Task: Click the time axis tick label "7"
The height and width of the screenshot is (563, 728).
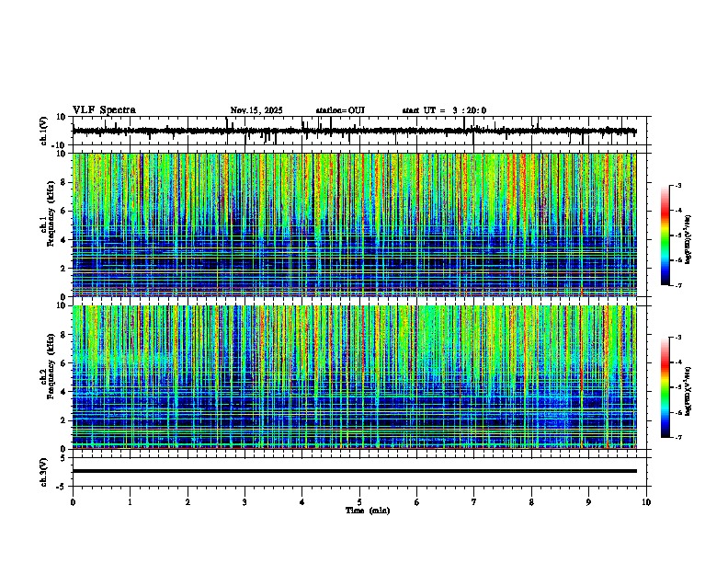Action: [x=474, y=502]
